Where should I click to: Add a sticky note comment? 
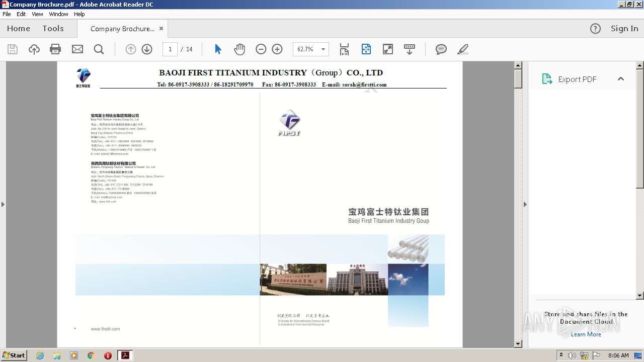tap(441, 49)
